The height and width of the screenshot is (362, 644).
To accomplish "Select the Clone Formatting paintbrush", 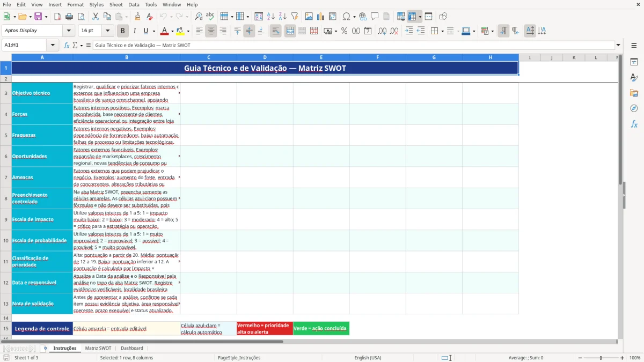I will click(x=137, y=17).
